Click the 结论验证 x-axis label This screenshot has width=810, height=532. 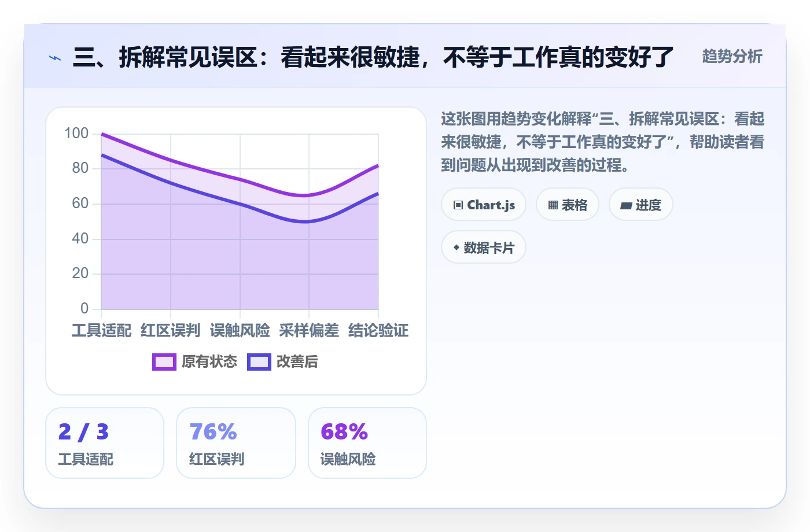pyautogui.click(x=378, y=330)
